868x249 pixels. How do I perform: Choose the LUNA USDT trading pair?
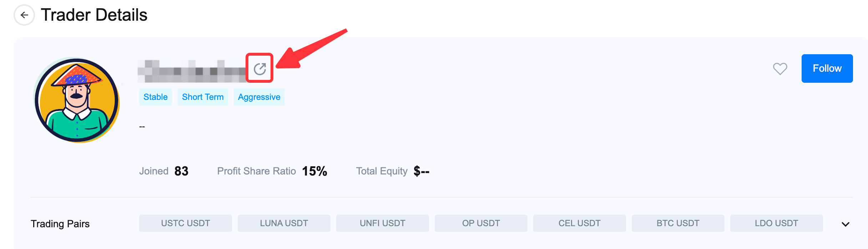point(284,223)
